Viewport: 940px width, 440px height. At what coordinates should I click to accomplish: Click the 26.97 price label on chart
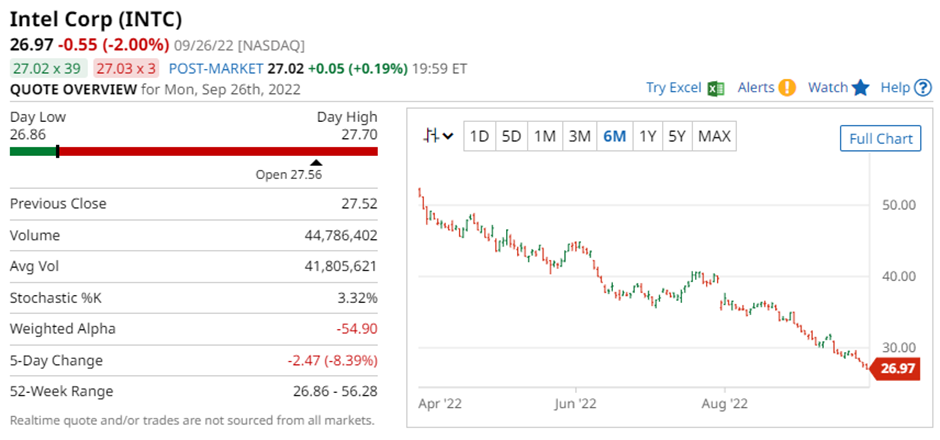899,369
